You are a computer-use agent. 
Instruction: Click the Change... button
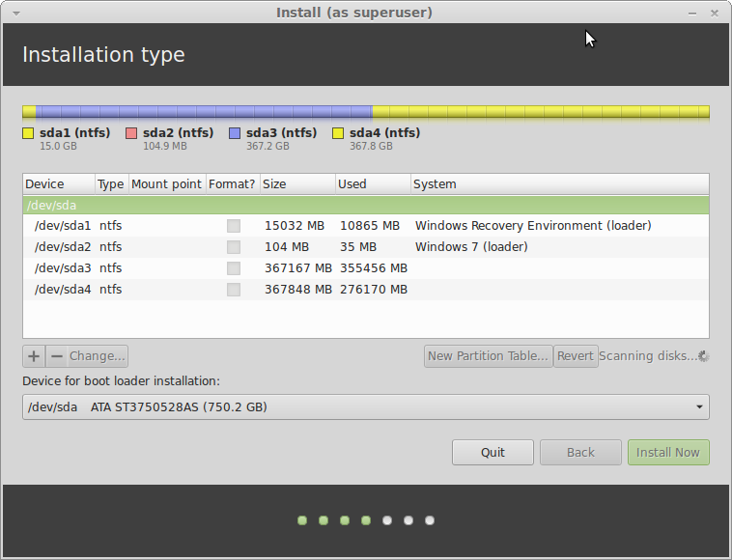click(98, 356)
